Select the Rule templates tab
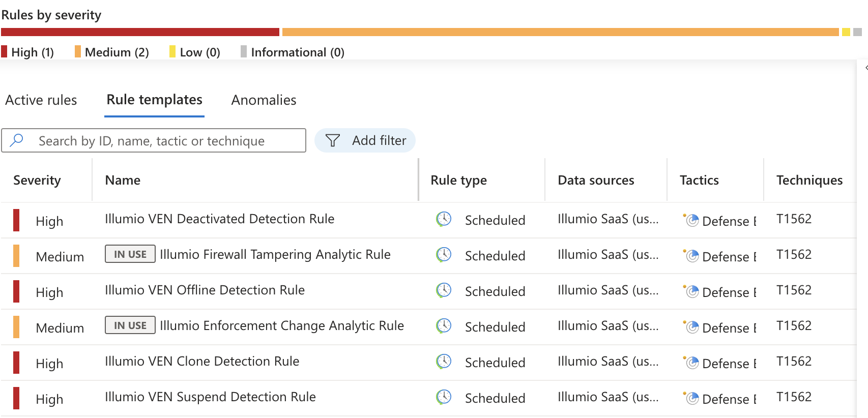 point(154,100)
